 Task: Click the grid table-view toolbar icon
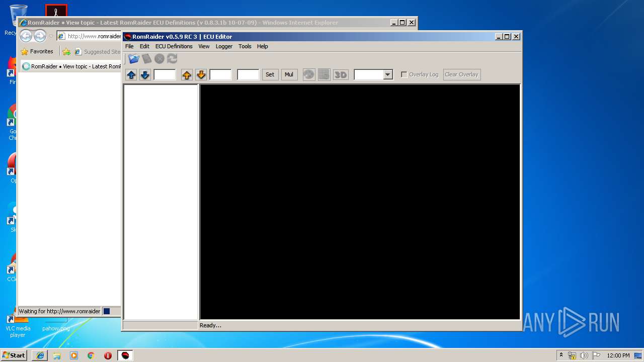pos(324,74)
